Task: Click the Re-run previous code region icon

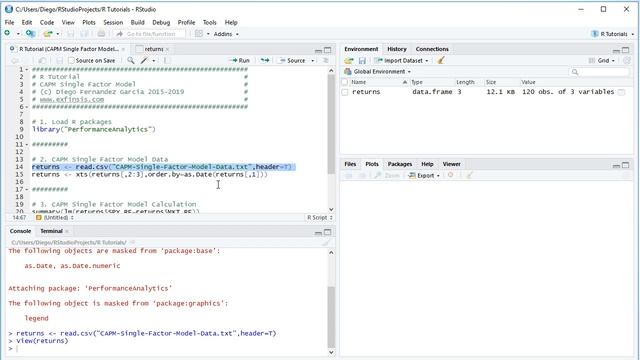Action: [x=265, y=60]
